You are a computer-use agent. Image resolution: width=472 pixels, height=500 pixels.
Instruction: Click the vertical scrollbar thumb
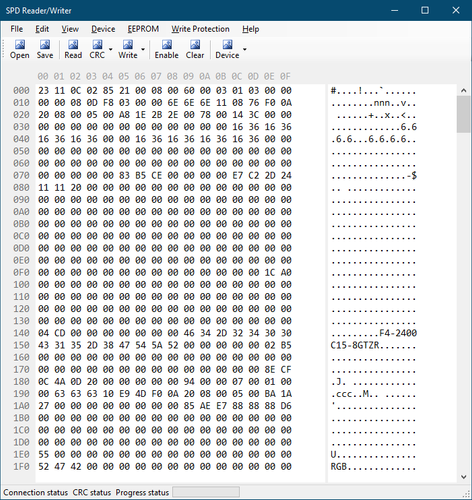[x=463, y=114]
